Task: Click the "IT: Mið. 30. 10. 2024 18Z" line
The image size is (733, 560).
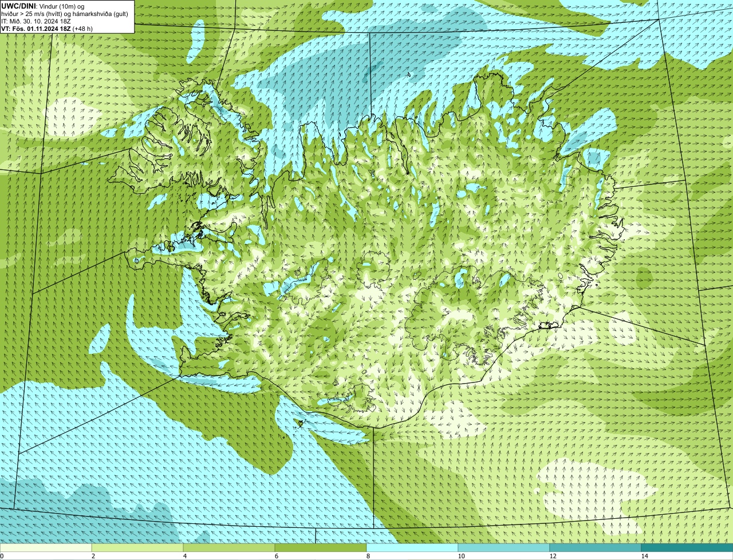Action: [x=36, y=21]
